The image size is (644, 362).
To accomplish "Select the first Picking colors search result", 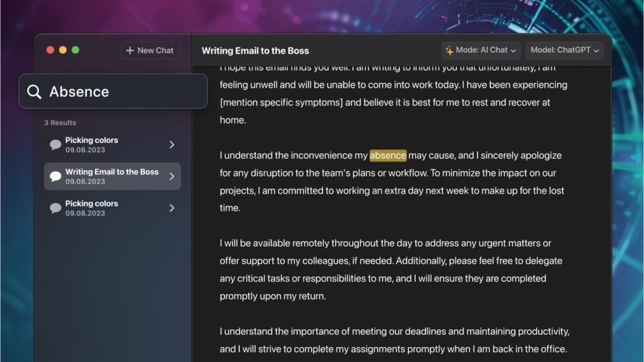I will (112, 145).
